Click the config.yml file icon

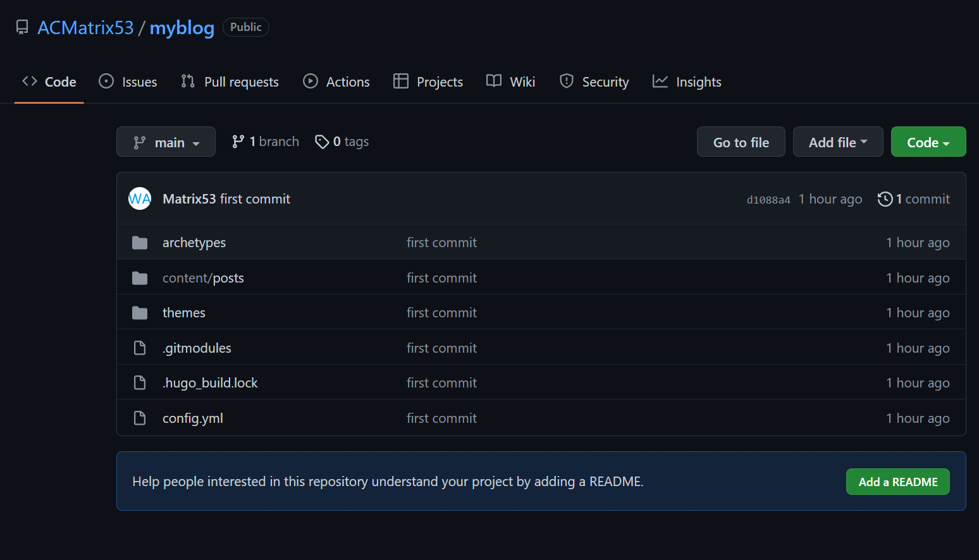(140, 418)
